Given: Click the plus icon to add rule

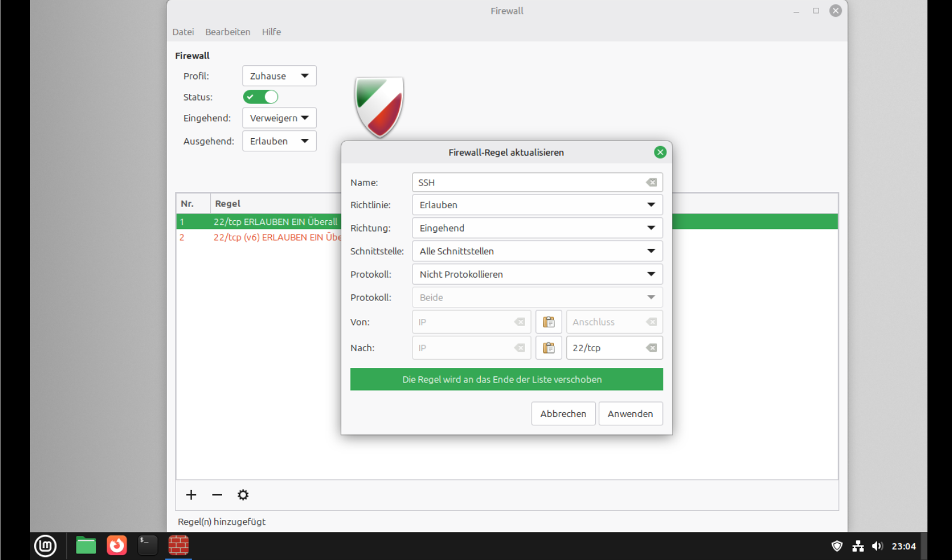Looking at the screenshot, I should (191, 495).
